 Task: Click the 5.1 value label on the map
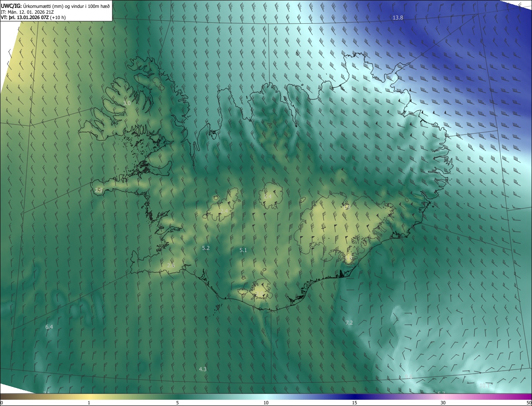[x=243, y=250]
